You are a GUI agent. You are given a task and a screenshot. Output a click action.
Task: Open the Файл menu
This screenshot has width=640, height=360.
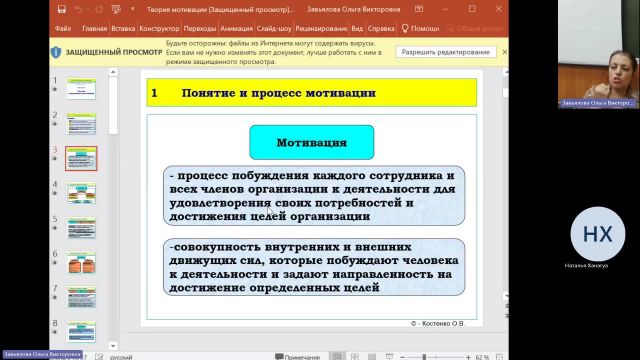(x=62, y=29)
